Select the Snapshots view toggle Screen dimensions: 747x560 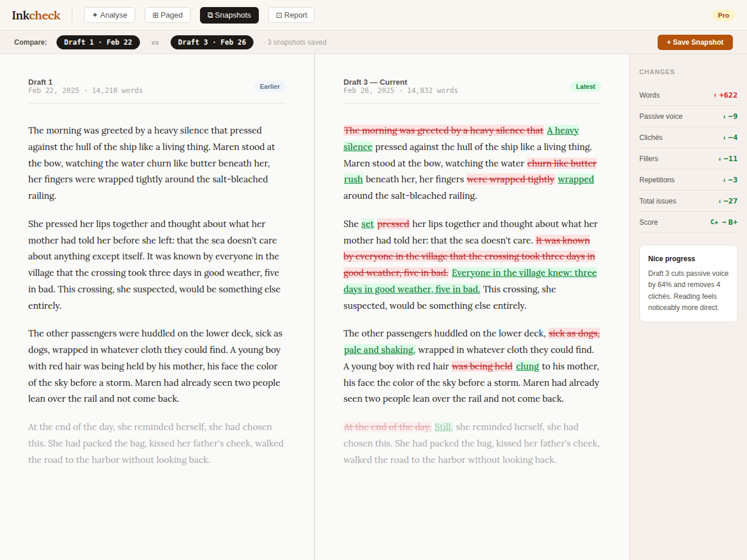[x=229, y=15]
